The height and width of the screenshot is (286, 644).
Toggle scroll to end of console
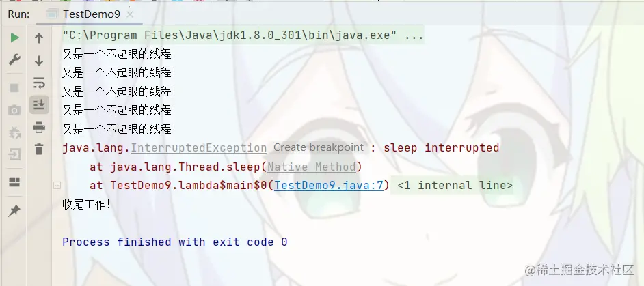click(39, 105)
